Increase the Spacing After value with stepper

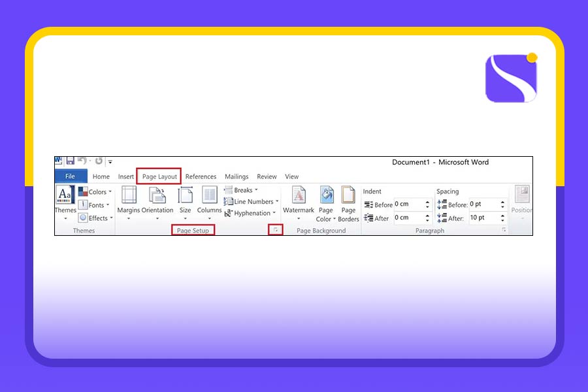click(x=503, y=215)
